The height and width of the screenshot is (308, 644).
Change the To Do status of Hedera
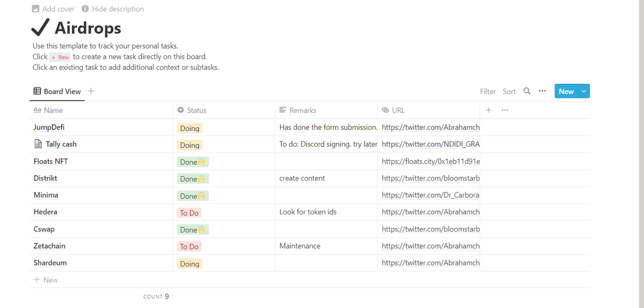[189, 213]
